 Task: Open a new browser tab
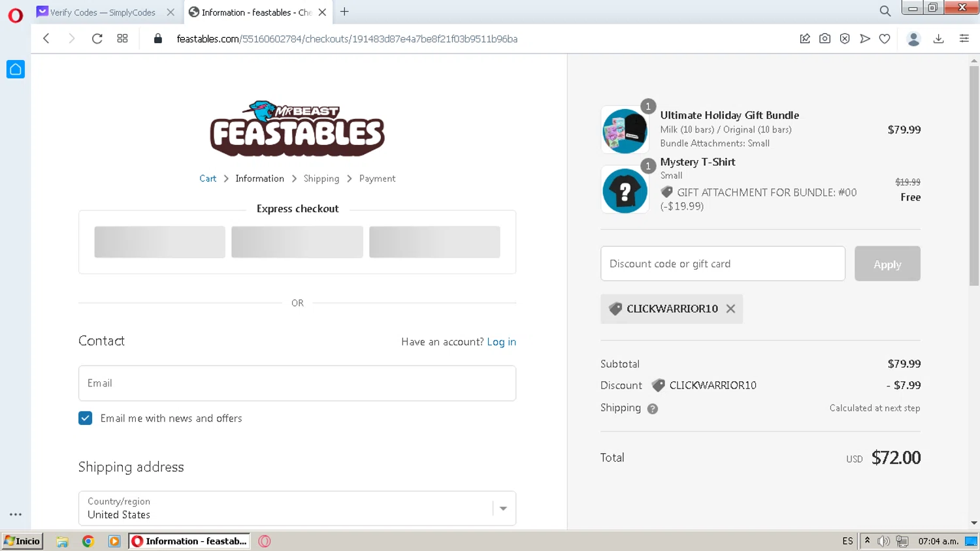pyautogui.click(x=344, y=12)
